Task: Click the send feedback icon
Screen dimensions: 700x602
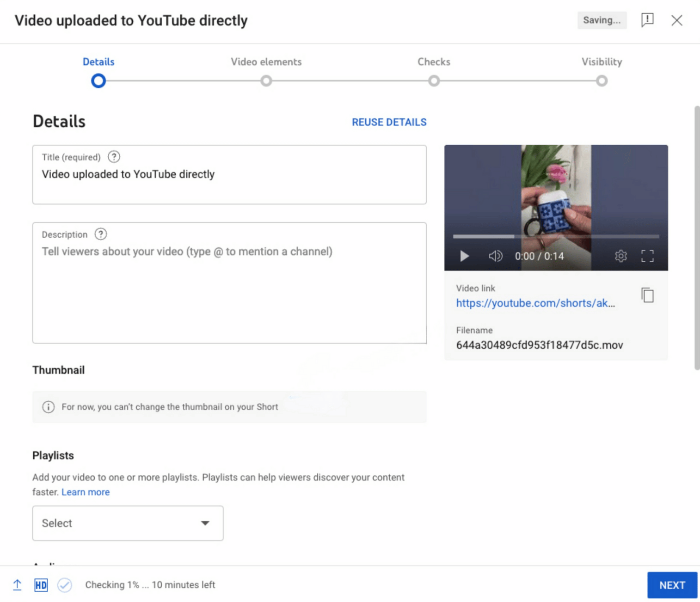Action: coord(647,20)
